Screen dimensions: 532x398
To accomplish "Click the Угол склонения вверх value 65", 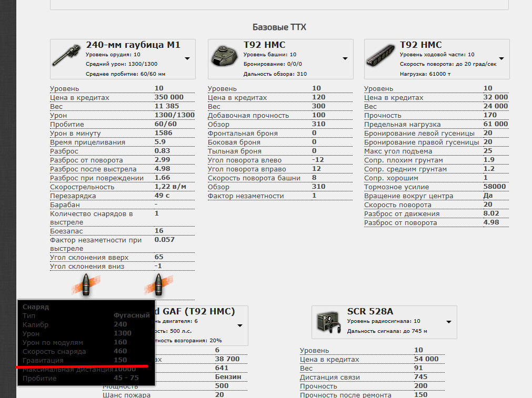I will 159,257.
